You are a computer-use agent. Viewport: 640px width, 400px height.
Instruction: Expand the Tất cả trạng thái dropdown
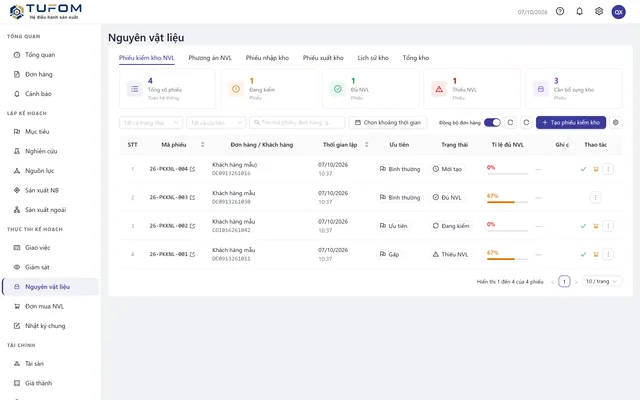pyautogui.click(x=151, y=122)
